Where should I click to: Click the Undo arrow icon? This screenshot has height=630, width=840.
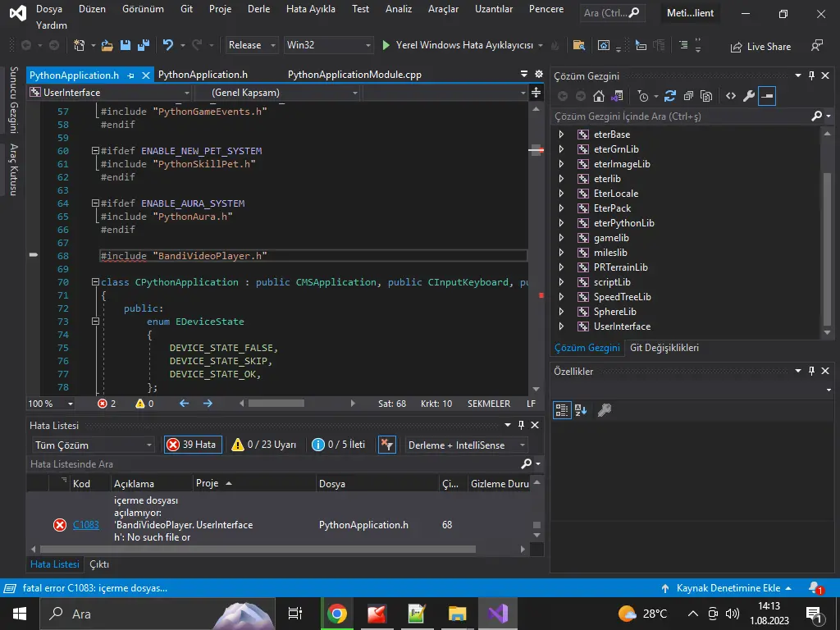coord(168,45)
